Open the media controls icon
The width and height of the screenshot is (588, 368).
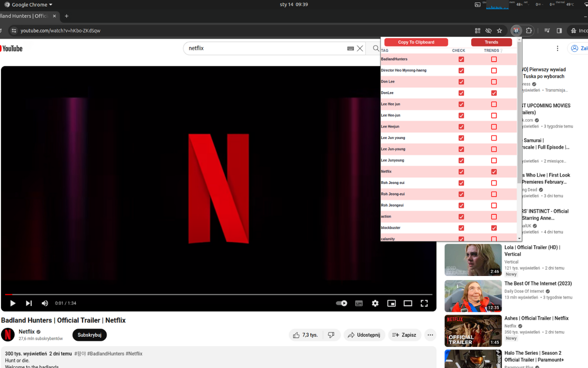(547, 31)
